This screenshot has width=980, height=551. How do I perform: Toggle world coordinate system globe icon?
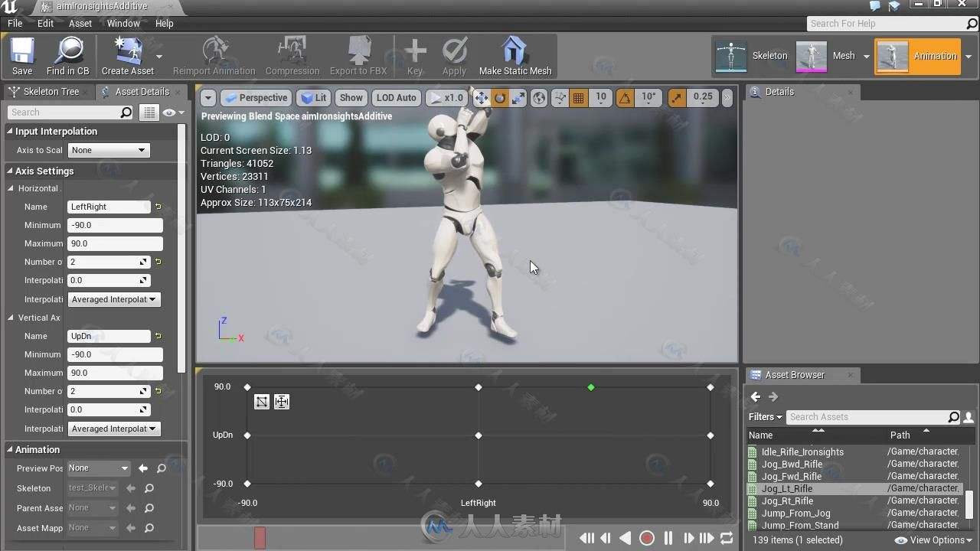click(x=539, y=98)
